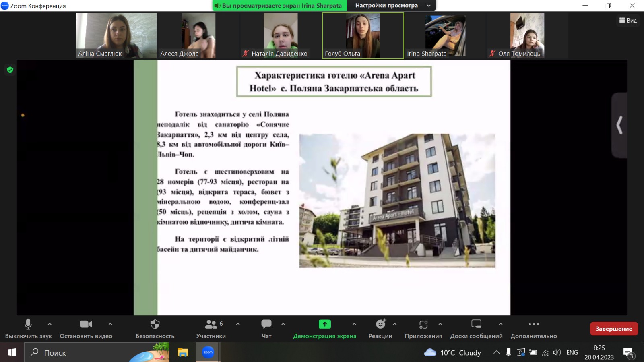
Task: Open Reactions (Реакции) smiley icon
Action: pyautogui.click(x=380, y=325)
